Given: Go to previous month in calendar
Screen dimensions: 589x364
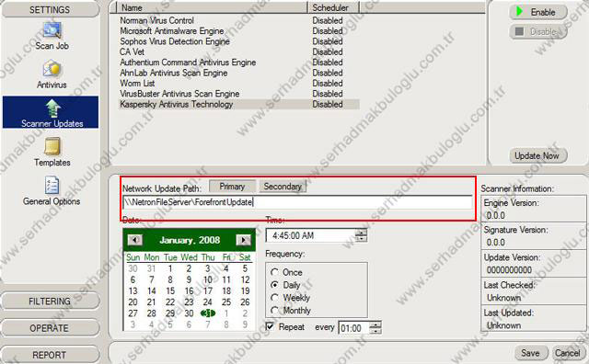Looking at the screenshot, I should point(135,240).
